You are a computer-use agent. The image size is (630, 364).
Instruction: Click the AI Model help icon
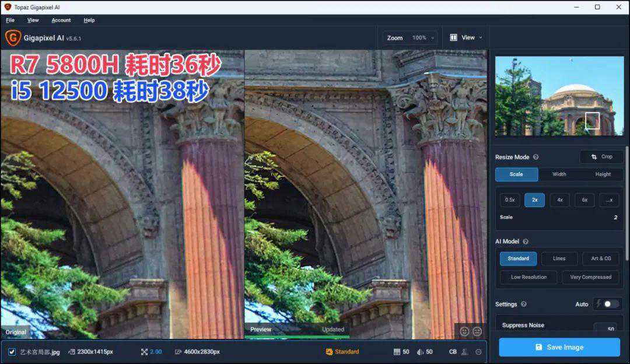click(x=525, y=242)
